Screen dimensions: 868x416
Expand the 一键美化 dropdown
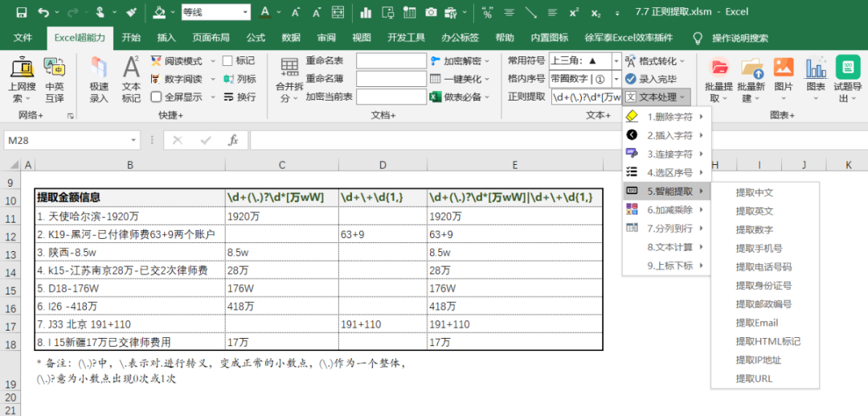487,79
